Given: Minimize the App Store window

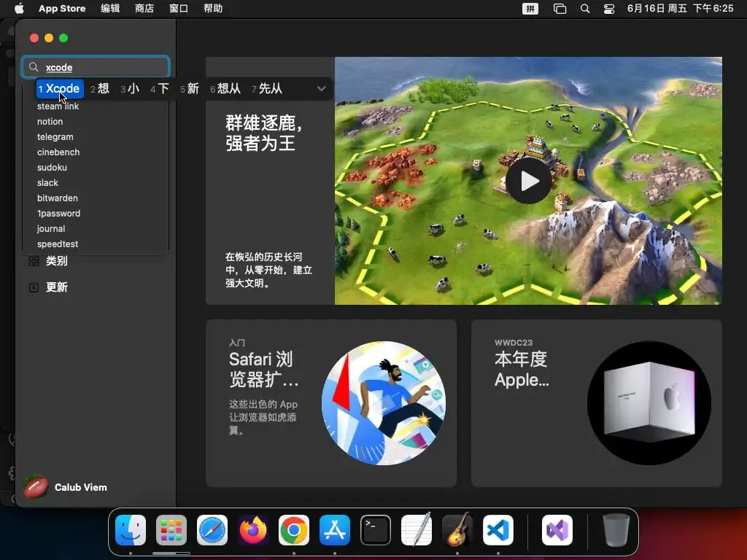Looking at the screenshot, I should pyautogui.click(x=49, y=38).
